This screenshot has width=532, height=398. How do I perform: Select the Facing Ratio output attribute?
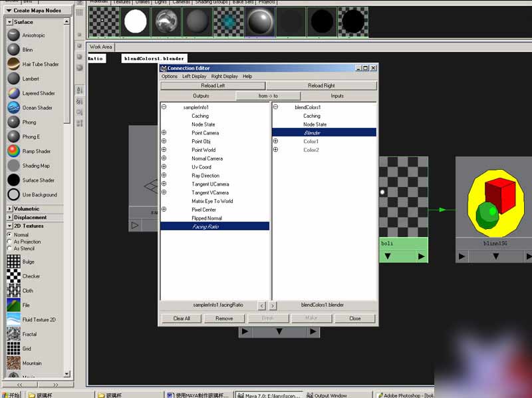click(215, 226)
